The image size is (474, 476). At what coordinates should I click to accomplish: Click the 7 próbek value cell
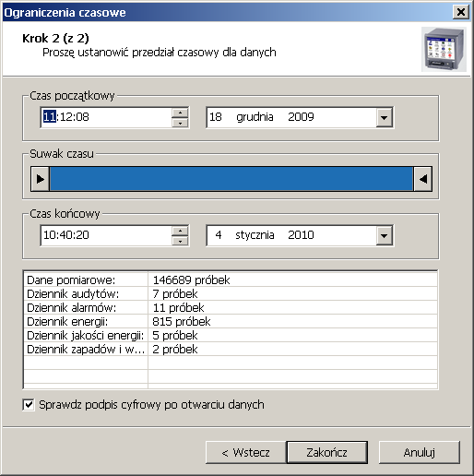tap(292, 293)
